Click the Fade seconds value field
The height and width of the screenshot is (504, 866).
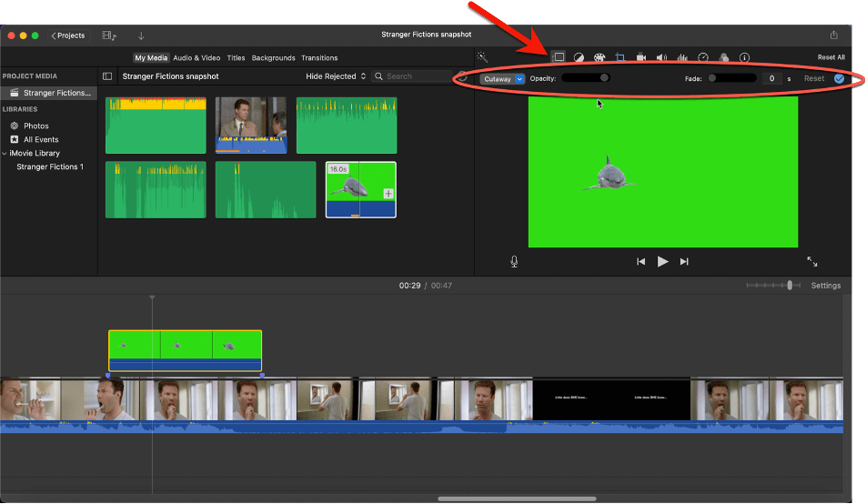[x=771, y=78]
